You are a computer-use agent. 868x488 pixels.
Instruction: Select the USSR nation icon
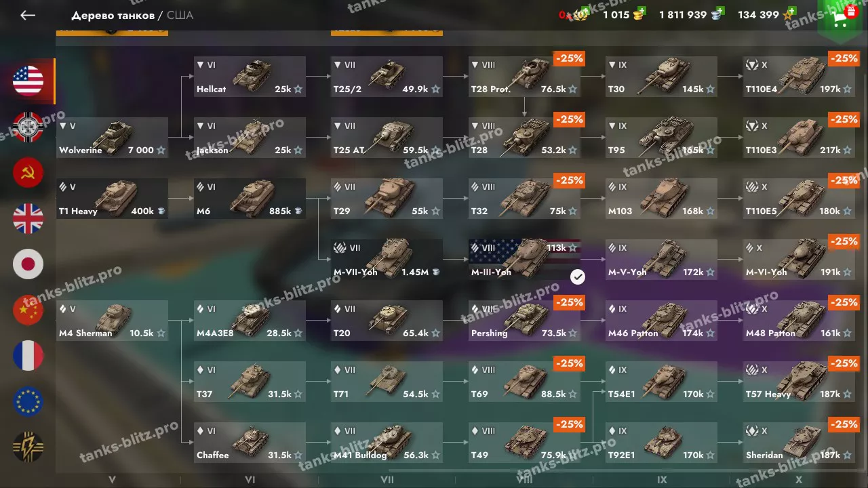28,173
